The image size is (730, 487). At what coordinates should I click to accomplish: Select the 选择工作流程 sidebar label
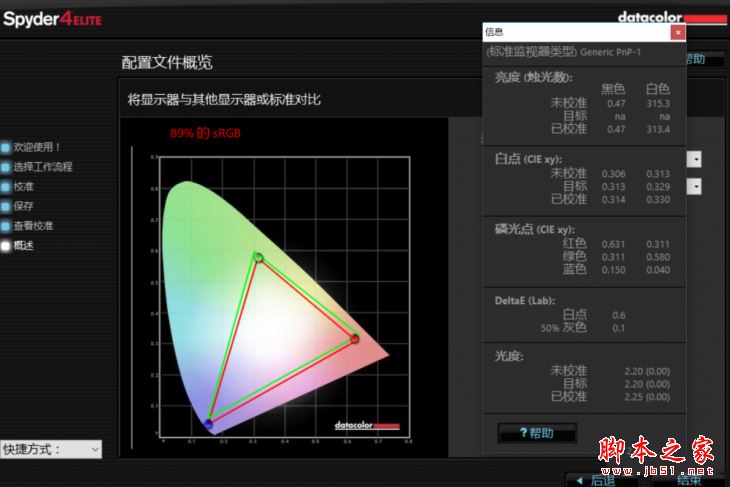tap(43, 167)
